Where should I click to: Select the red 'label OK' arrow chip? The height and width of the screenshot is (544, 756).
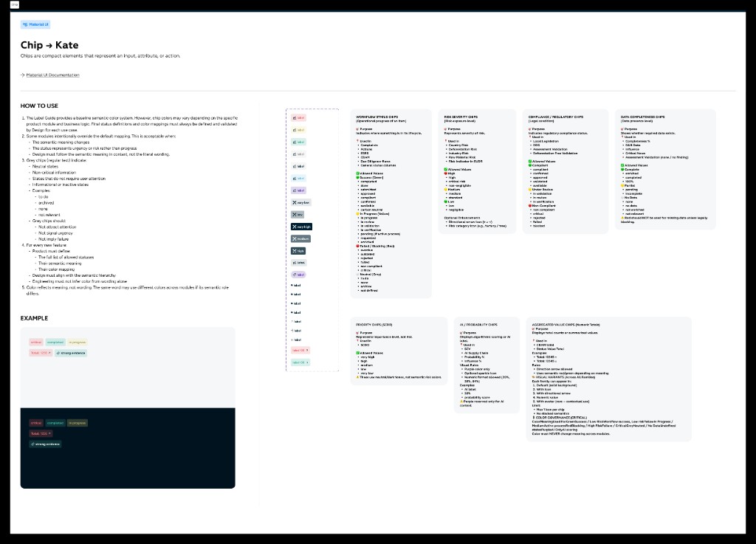[x=300, y=351]
